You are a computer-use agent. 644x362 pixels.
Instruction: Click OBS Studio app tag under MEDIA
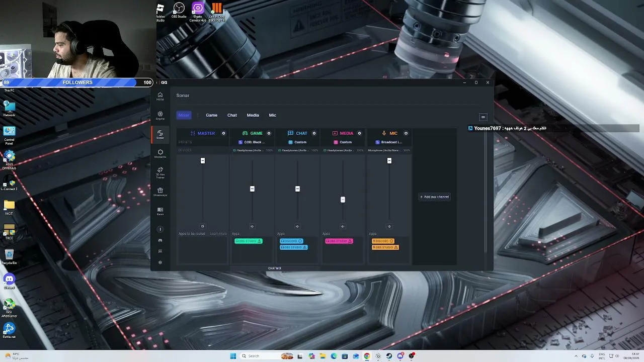(339, 241)
